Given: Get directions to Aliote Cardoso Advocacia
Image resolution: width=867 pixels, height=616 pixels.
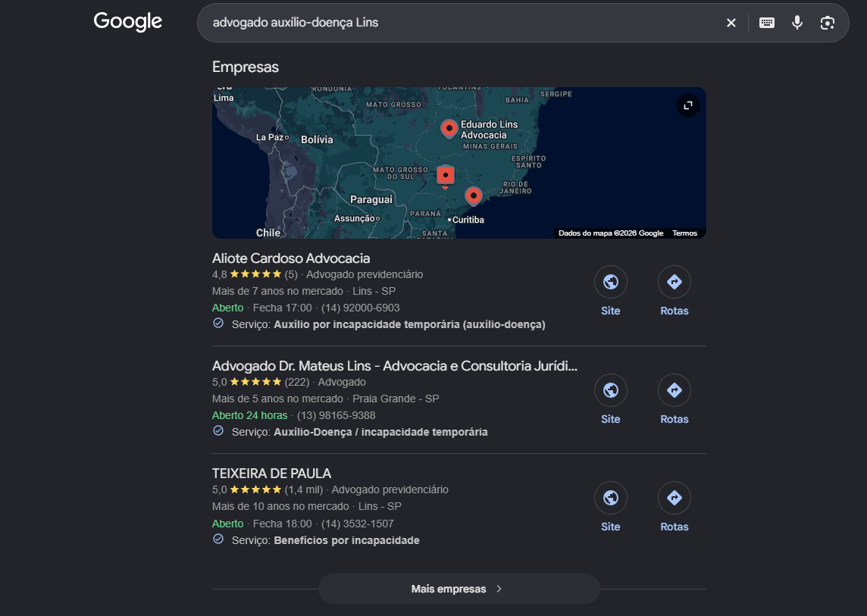Looking at the screenshot, I should (674, 282).
